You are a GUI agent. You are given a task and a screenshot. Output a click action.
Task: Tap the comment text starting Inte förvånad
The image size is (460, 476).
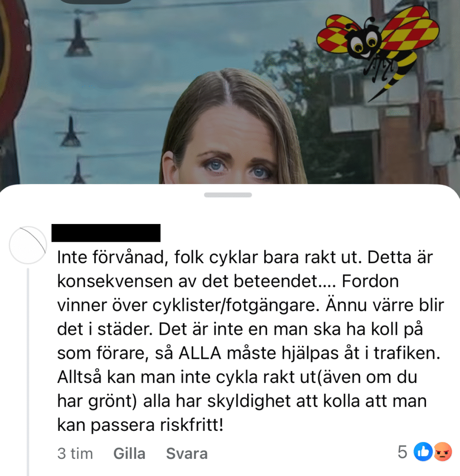pos(250,341)
